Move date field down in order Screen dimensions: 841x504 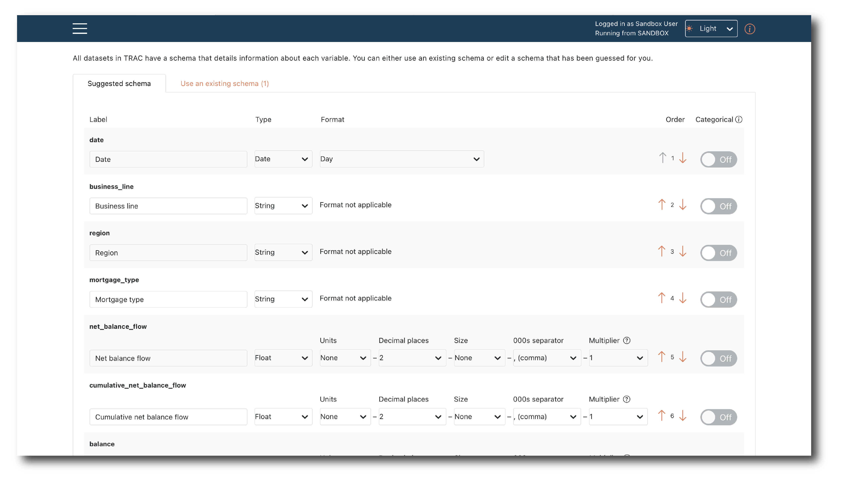(x=683, y=158)
